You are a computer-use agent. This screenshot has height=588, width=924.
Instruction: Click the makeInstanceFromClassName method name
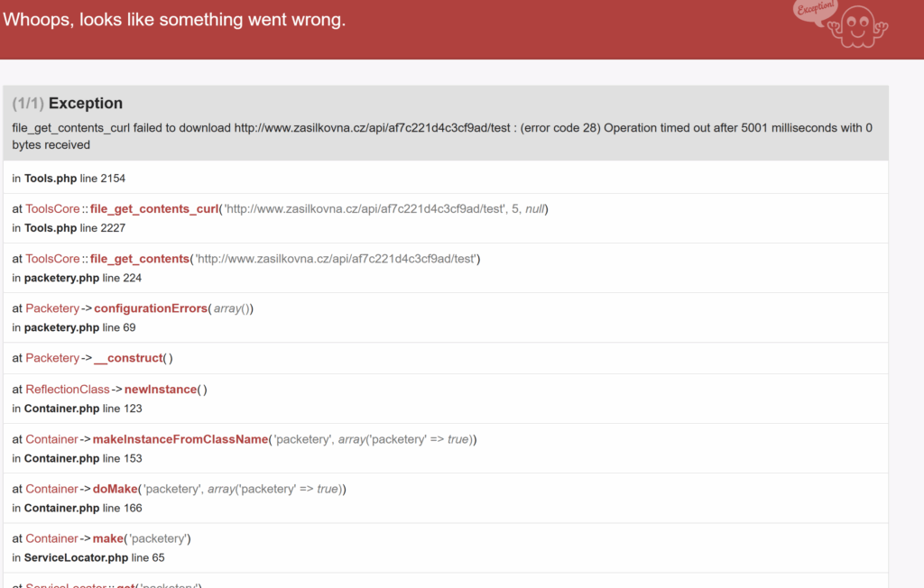pos(180,439)
